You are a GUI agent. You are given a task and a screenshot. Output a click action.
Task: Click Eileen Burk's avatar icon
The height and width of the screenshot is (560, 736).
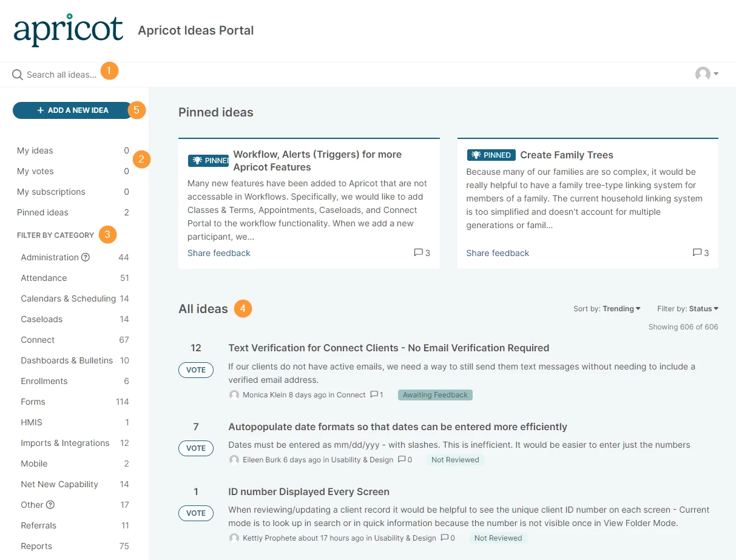coord(234,460)
